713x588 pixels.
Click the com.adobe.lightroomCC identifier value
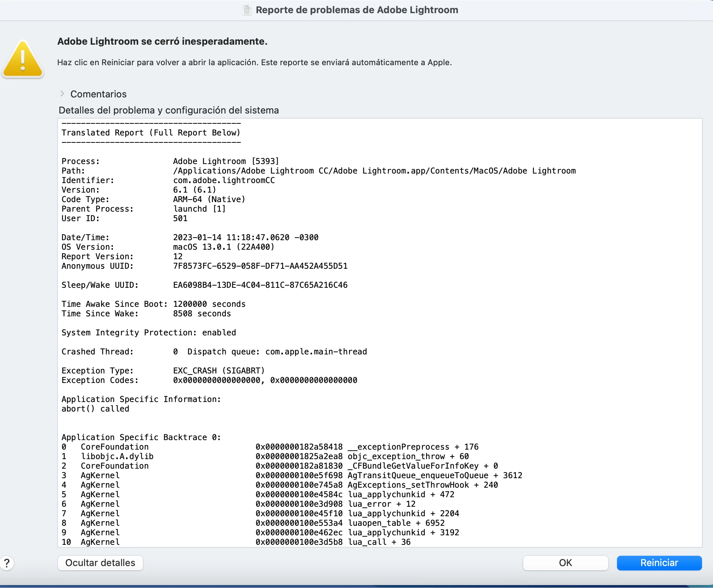(x=223, y=180)
